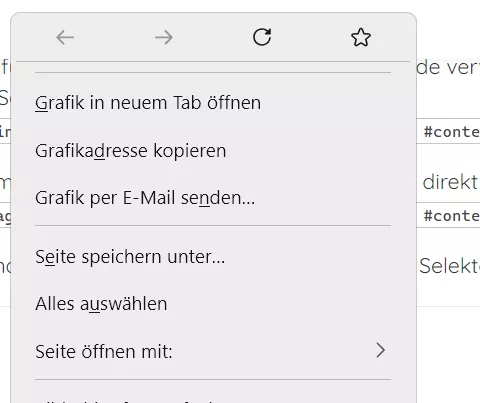Click the 'ag' code fragment left of the menu
The height and width of the screenshot is (403, 480).
(5, 217)
